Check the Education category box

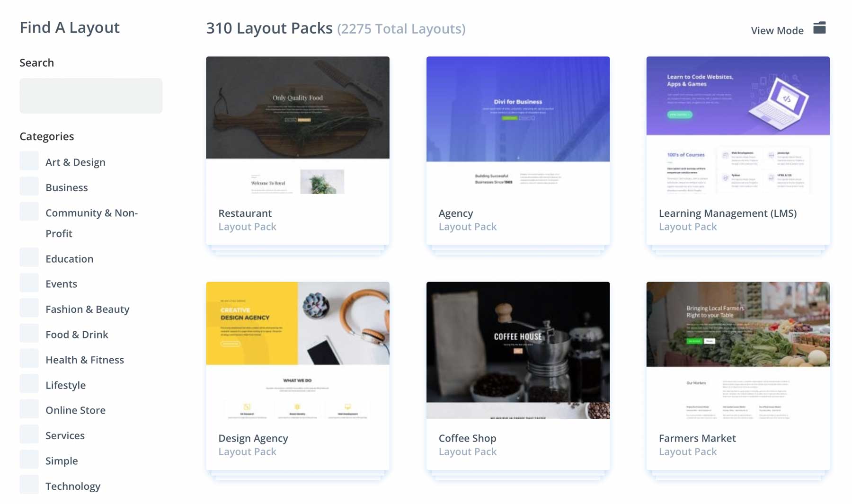29,257
